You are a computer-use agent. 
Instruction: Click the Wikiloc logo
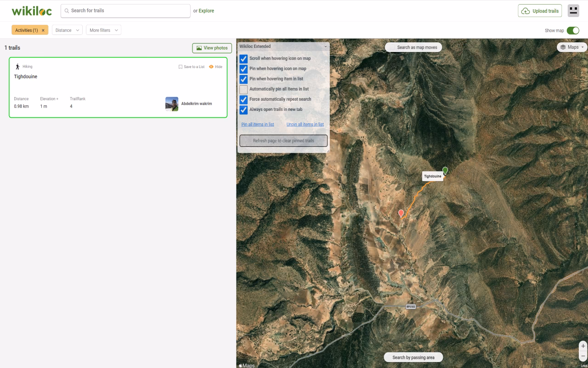pos(31,11)
